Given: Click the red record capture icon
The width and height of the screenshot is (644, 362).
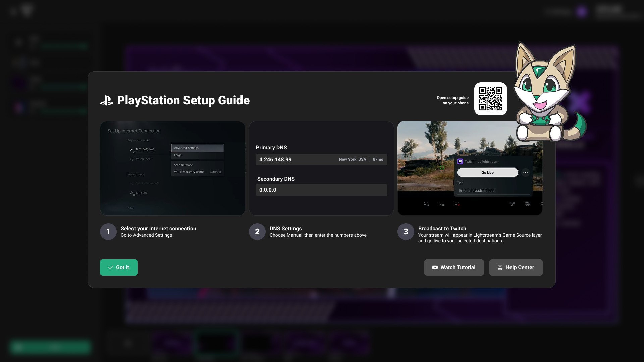Looking at the screenshot, I should click(457, 204).
